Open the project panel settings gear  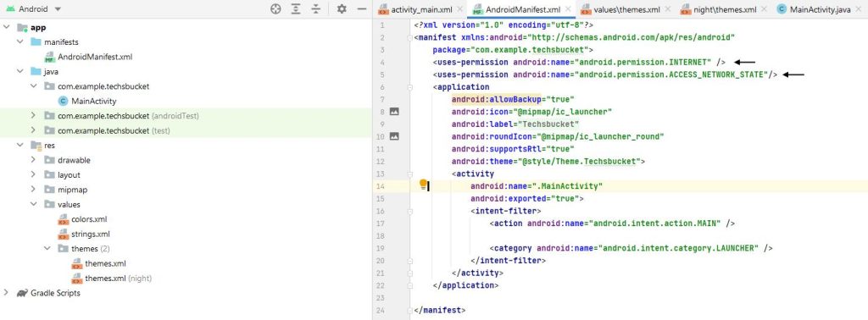[342, 8]
